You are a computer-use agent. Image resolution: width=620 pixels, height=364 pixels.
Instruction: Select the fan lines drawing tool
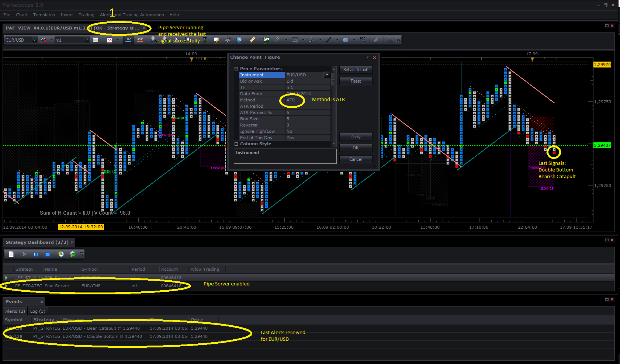[x=312, y=40]
